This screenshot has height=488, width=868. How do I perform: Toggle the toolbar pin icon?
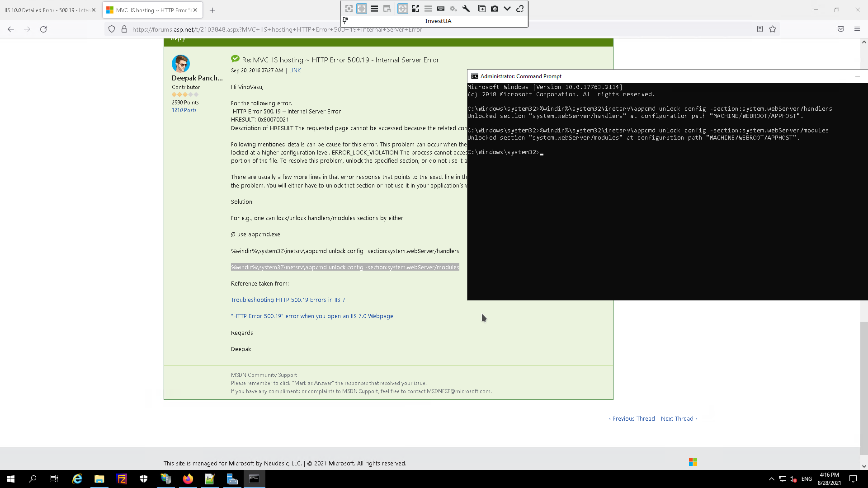(x=345, y=20)
